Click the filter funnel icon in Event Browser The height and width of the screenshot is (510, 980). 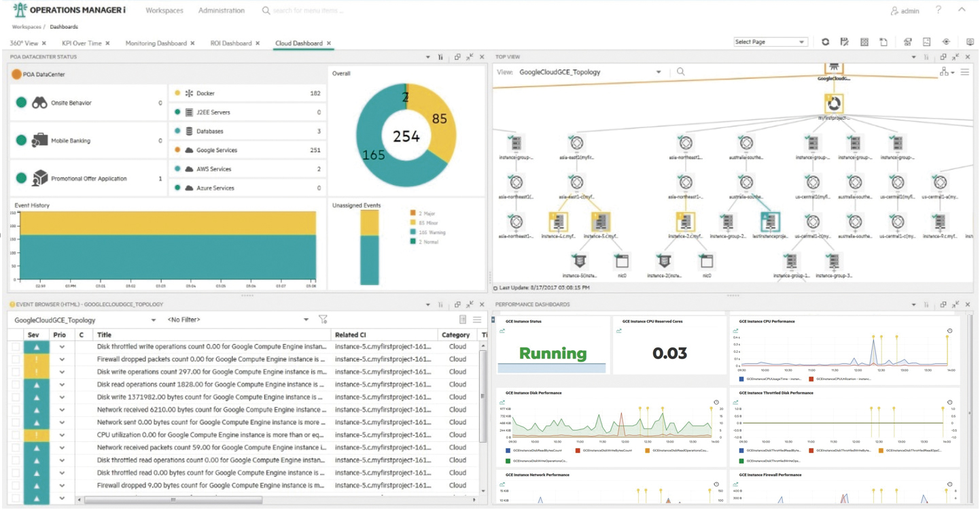323,320
